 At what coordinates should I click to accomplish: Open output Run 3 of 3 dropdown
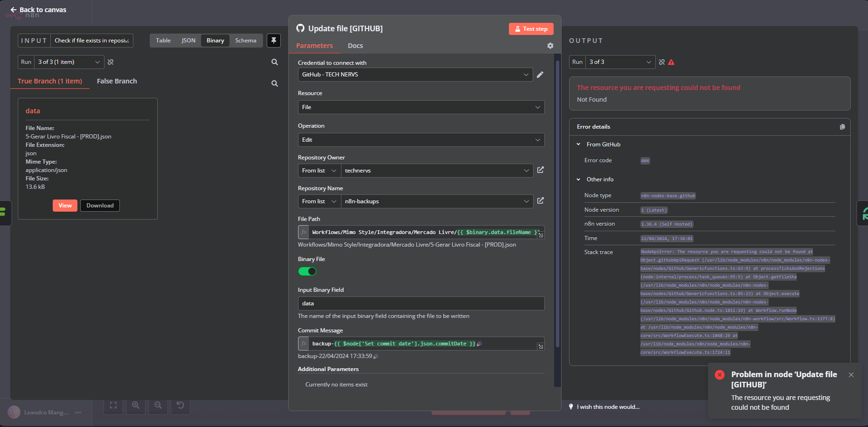pyautogui.click(x=620, y=62)
